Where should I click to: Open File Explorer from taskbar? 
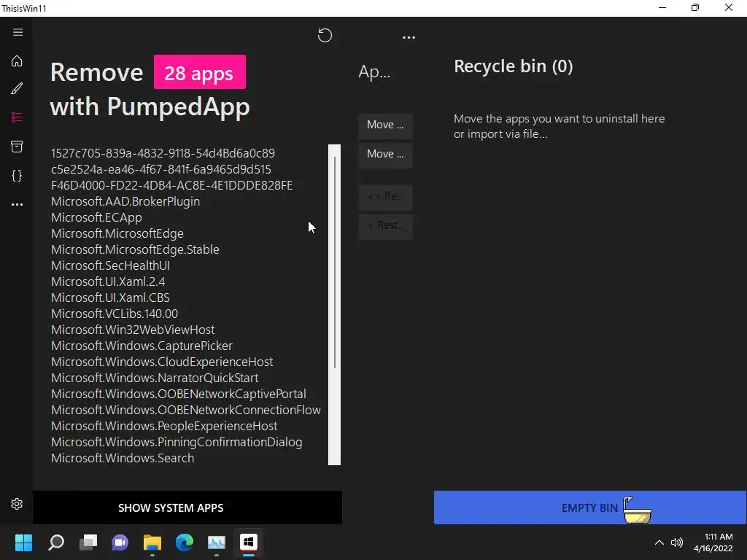click(x=152, y=542)
